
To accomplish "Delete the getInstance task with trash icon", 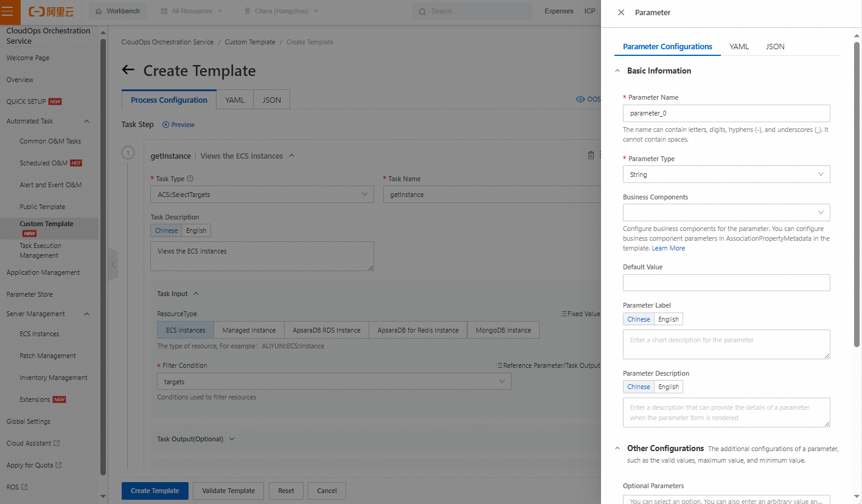I will point(591,156).
